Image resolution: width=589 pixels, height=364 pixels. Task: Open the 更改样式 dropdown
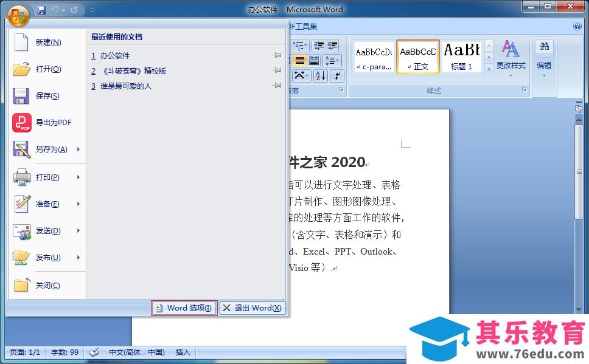point(511,58)
